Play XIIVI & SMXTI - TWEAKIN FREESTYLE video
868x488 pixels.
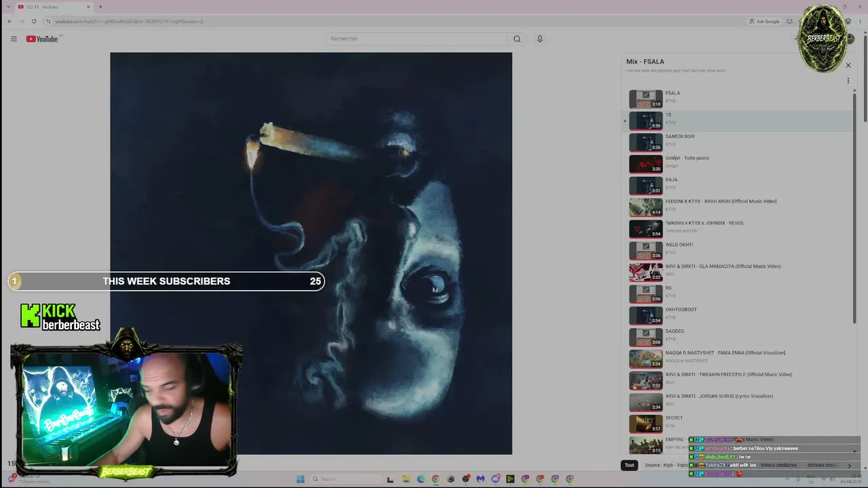pos(646,381)
